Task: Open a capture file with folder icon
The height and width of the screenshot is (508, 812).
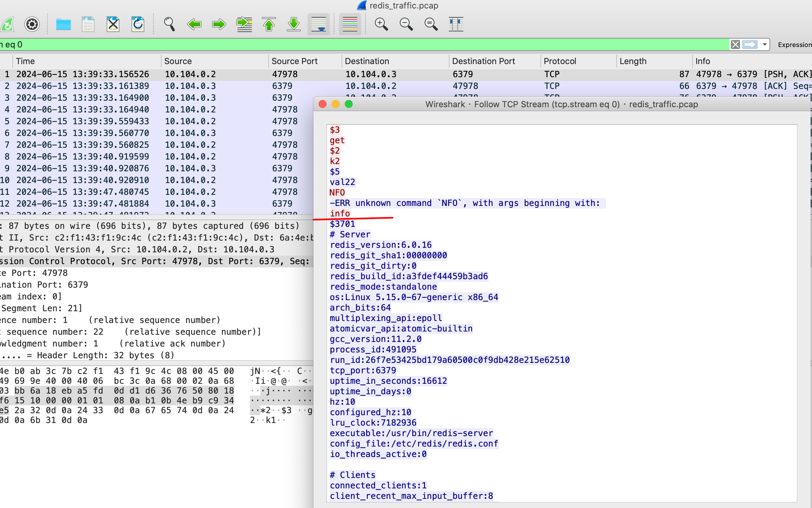Action: tap(63, 24)
